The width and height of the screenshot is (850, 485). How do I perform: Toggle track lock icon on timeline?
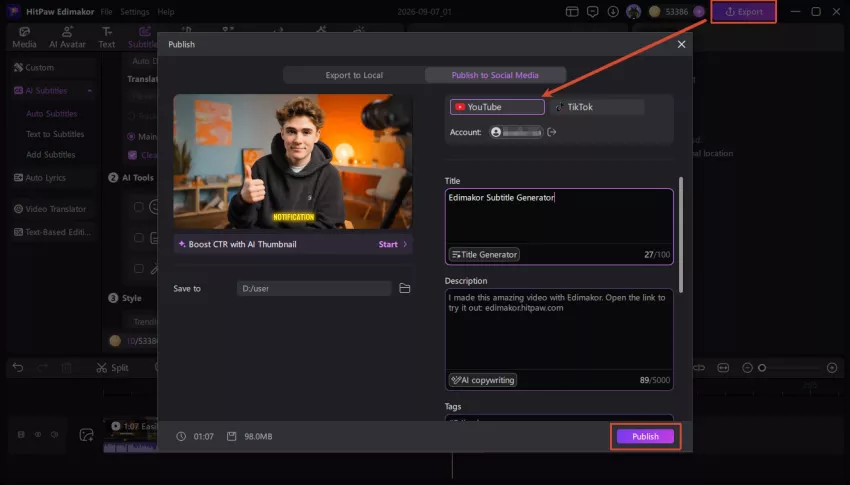pyautogui.click(x=21, y=435)
